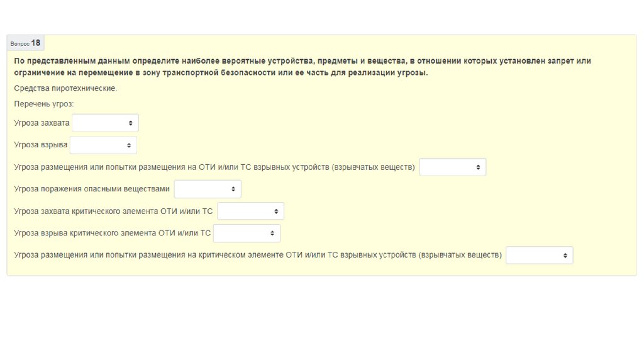Click the bold question text paragraph

point(302,67)
